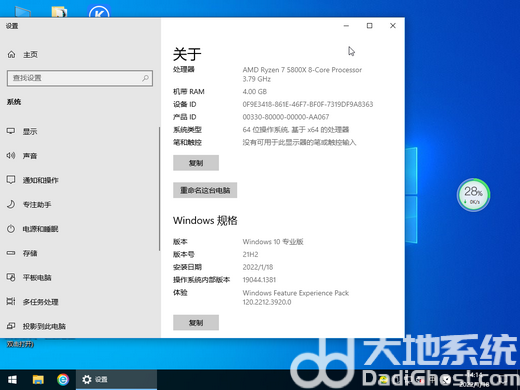Focus the 查找设置 search field
Image resolution: width=520 pixels, height=390 pixels.
[x=80, y=78]
